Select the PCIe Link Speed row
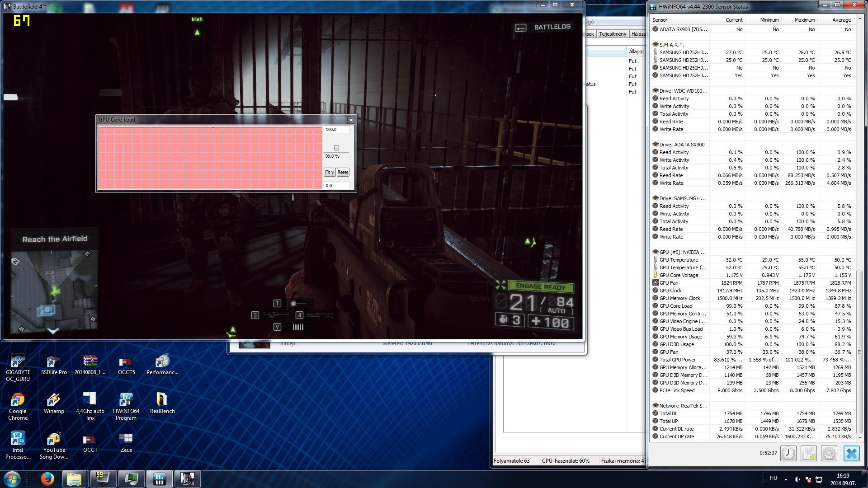Viewport: 868px width, 488px height. click(752, 390)
